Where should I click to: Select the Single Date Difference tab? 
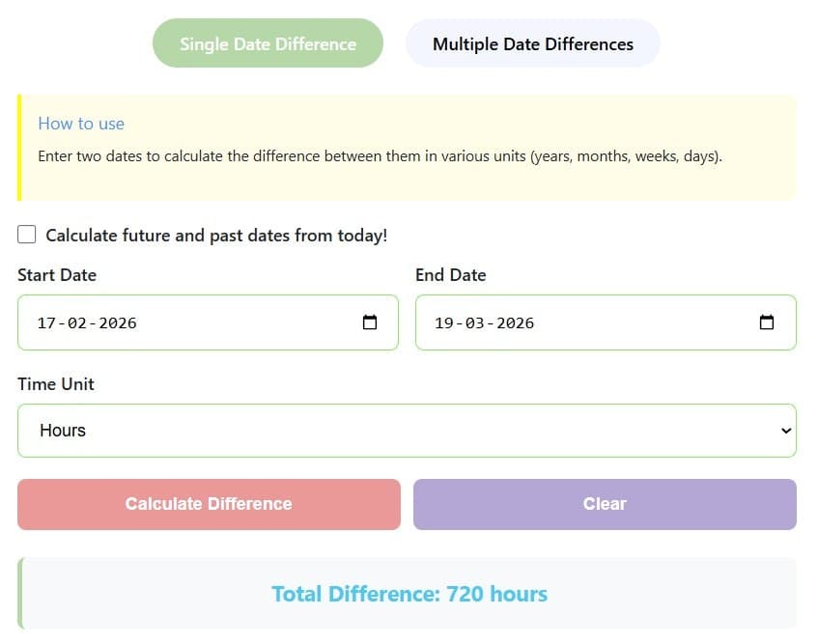(x=267, y=42)
